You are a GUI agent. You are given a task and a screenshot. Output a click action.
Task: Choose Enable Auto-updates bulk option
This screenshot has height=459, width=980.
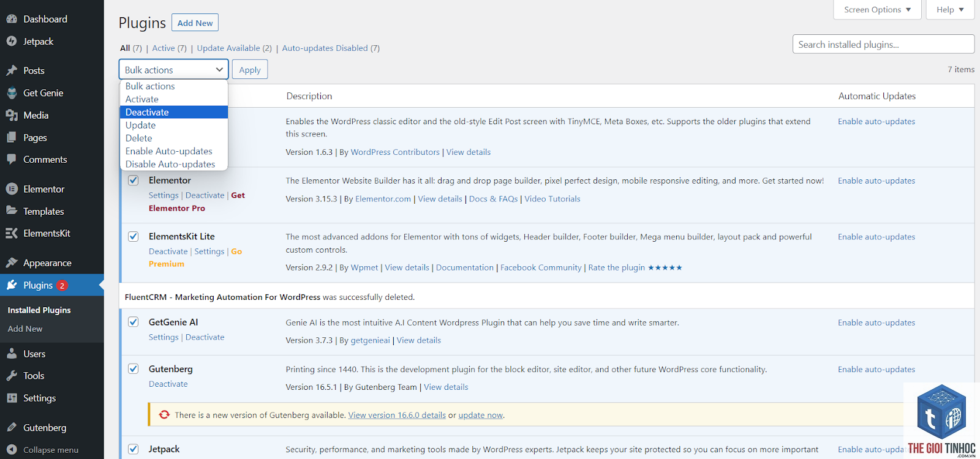[x=173, y=151]
